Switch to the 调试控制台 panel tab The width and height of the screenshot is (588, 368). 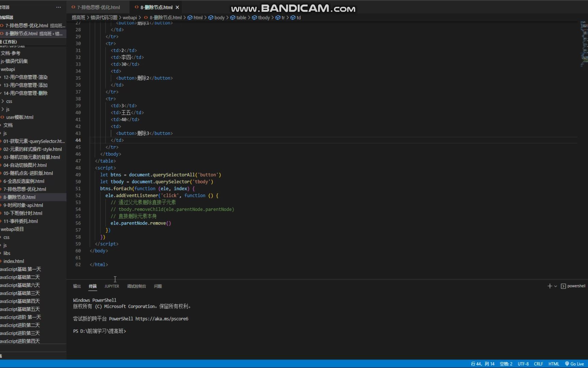[x=136, y=286]
